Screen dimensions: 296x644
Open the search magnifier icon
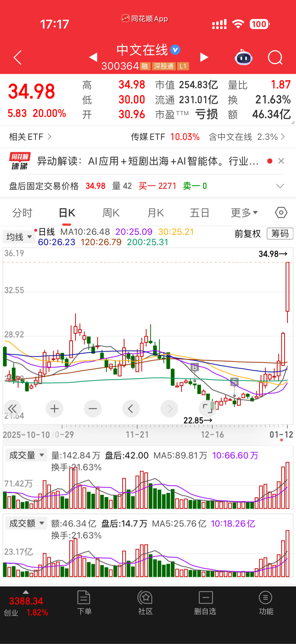click(x=275, y=58)
